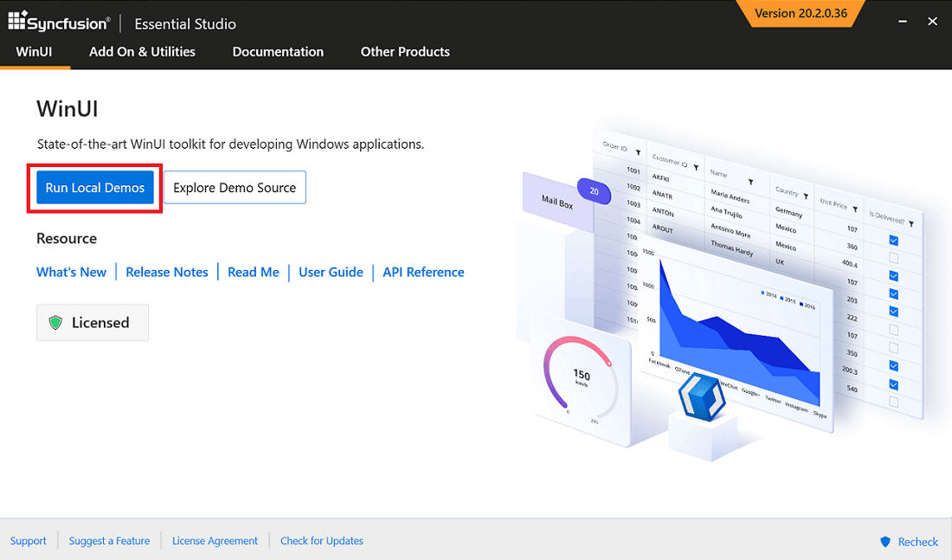
Task: Click the Licensed status button
Action: pos(93,323)
